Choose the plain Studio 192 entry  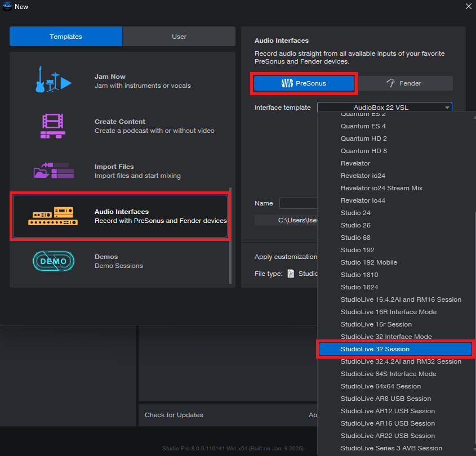[396, 250]
